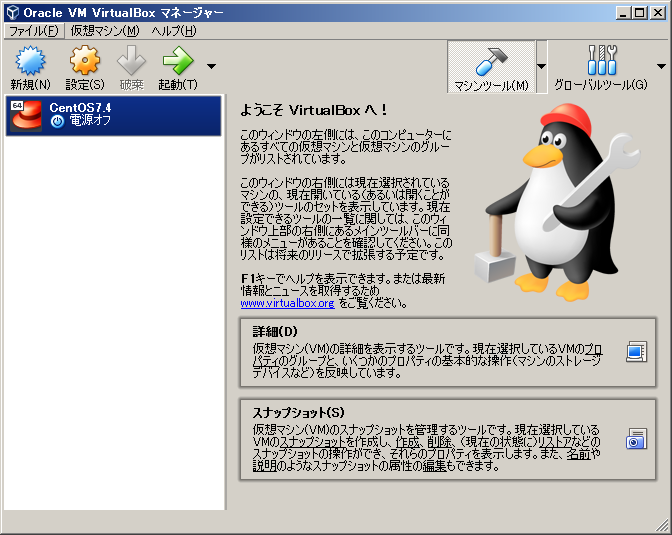Start the VM with 起動(T) green arrow

pos(178,61)
